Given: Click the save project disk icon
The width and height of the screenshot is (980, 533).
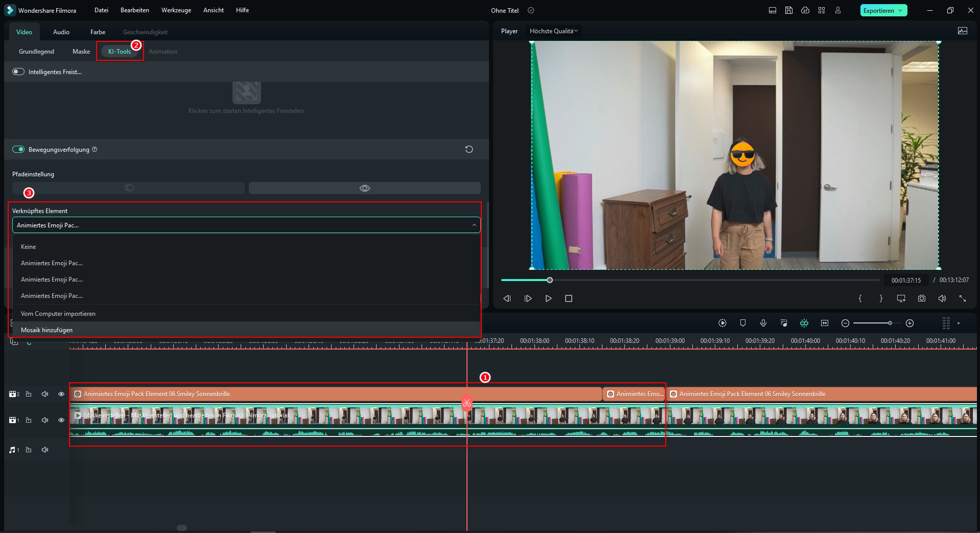Looking at the screenshot, I should click(789, 10).
